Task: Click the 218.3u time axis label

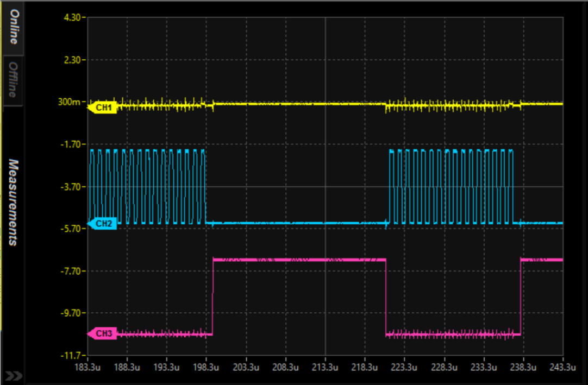Action: [x=365, y=367]
